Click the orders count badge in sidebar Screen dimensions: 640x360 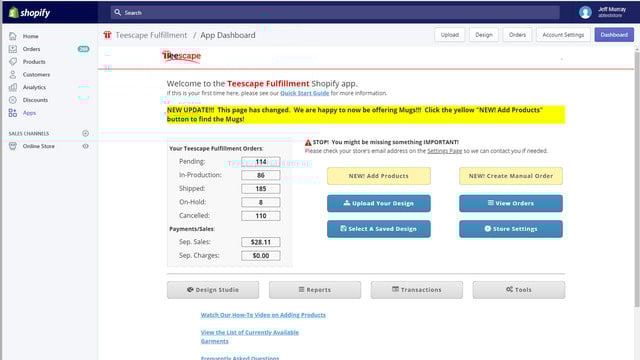pos(83,49)
